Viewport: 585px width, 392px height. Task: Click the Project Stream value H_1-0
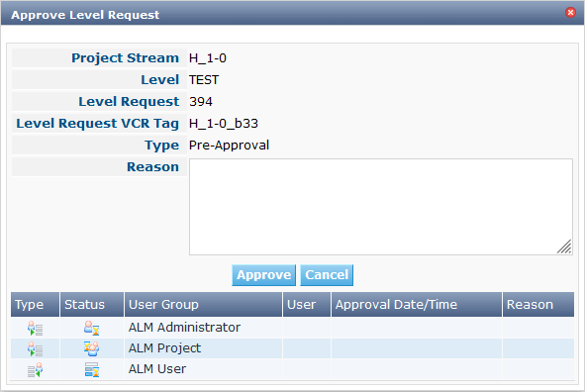tap(208, 58)
